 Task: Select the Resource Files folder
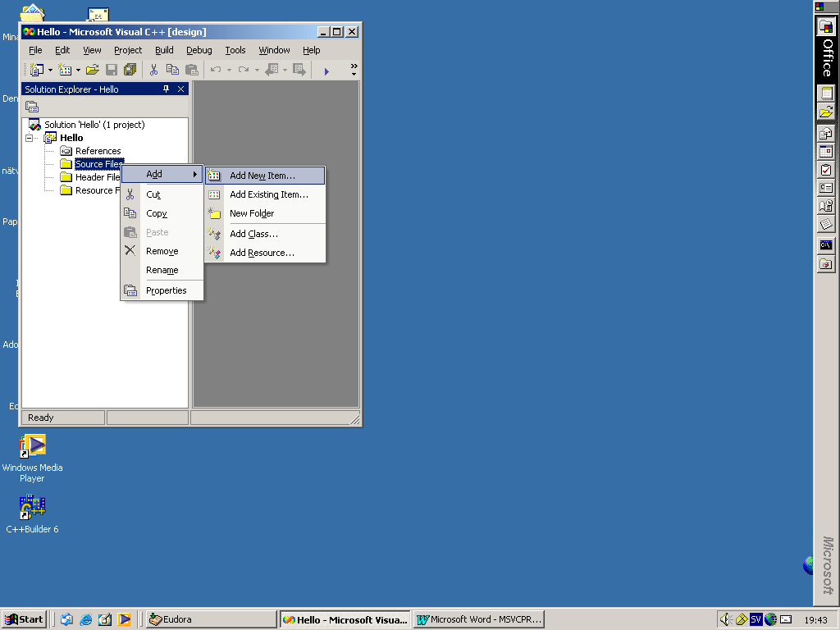[x=98, y=190]
